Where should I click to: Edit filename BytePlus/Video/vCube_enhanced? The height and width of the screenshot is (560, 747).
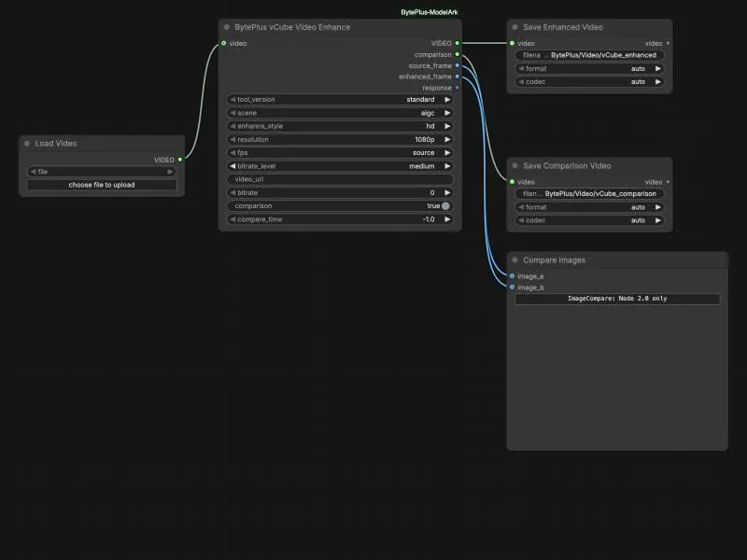tap(590, 55)
